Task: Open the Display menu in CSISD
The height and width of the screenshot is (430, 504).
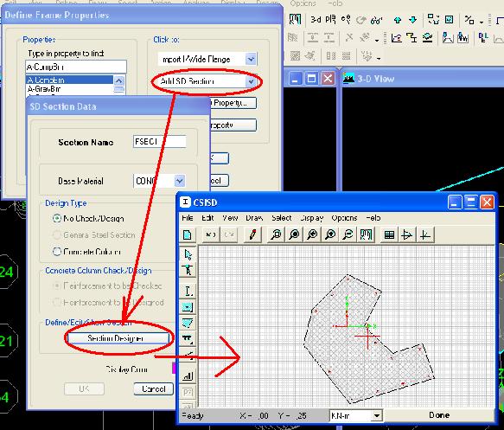Action: point(311,218)
